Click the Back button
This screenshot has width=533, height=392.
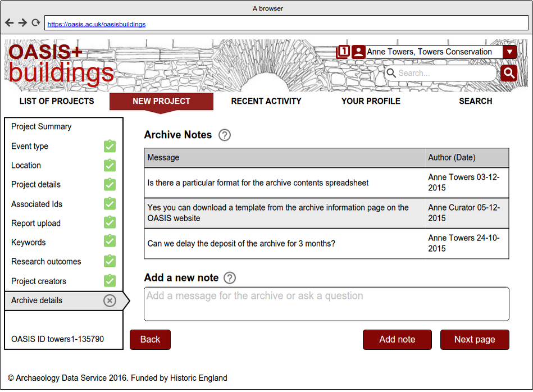[151, 339]
